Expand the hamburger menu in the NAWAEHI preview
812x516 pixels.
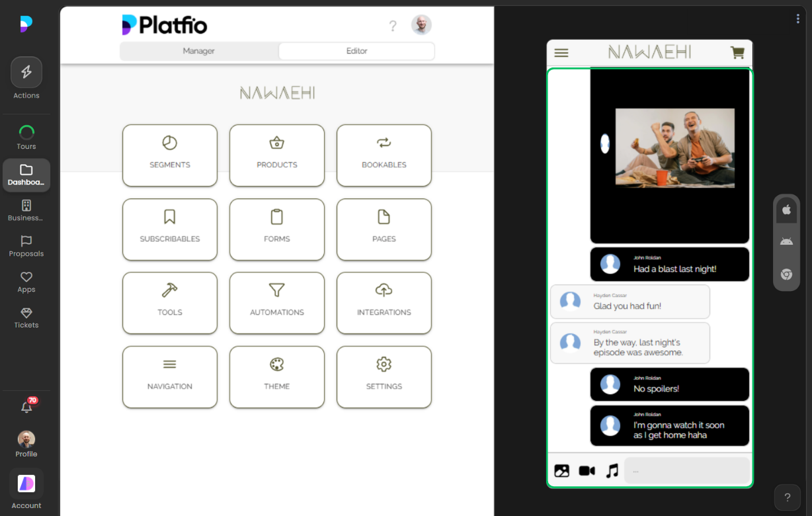click(561, 53)
